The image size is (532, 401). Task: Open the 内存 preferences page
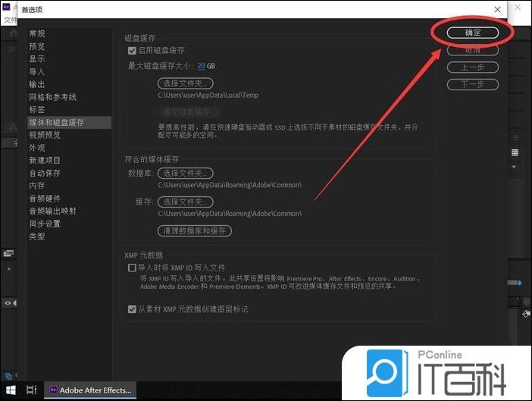[x=36, y=186]
